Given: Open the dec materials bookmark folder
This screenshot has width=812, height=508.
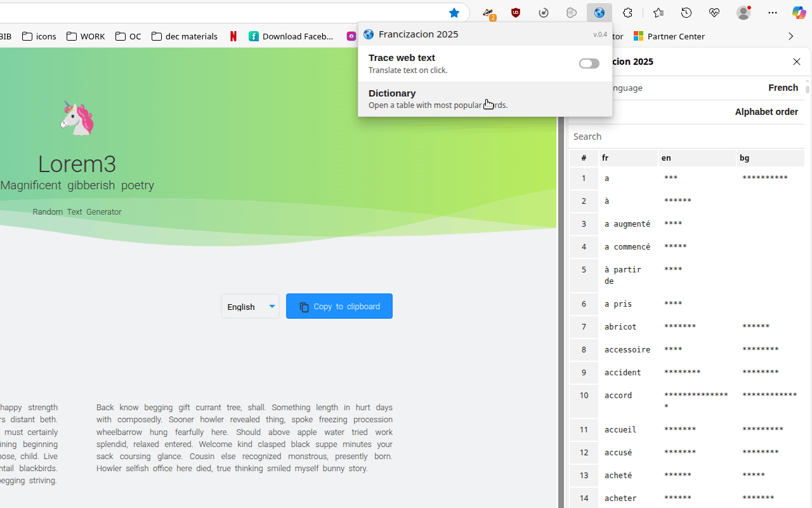Looking at the screenshot, I should 185,36.
